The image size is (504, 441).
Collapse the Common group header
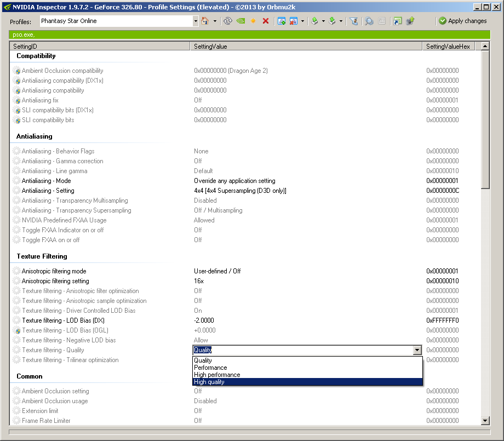(x=30, y=376)
